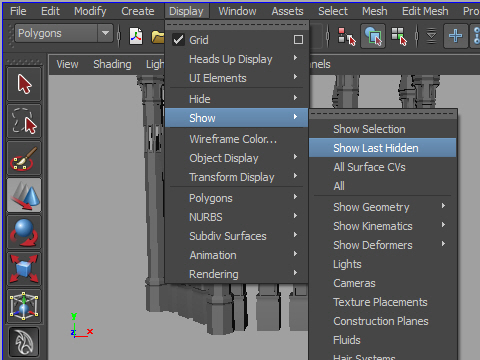Screen dimensions: 480x360
Task: Activate the Universal Manipulator tool
Action: tap(24, 306)
